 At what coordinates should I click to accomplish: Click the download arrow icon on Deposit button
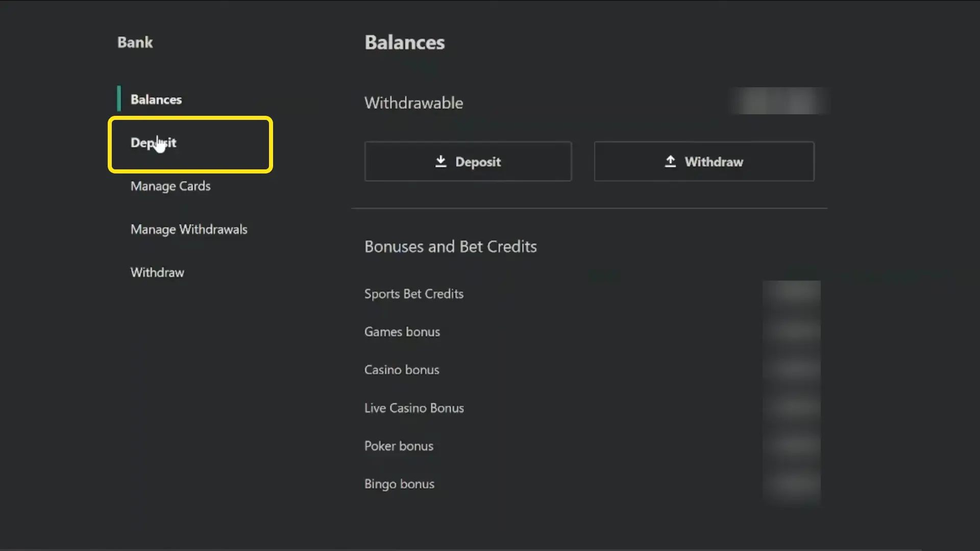[441, 162]
